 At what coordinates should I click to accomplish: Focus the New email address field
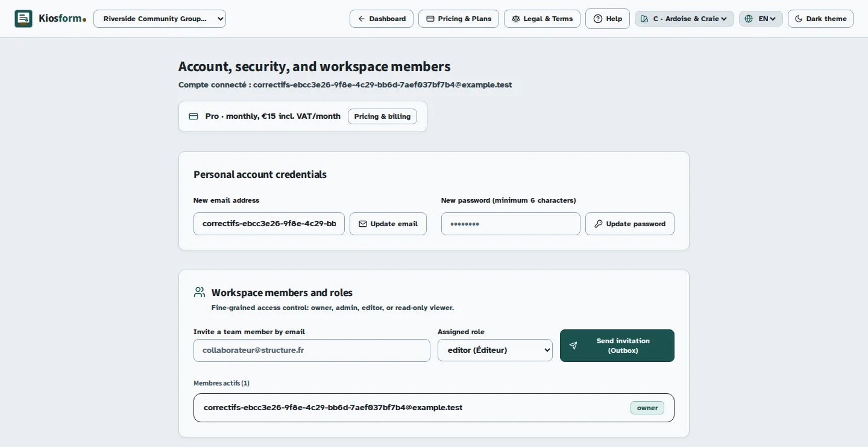click(269, 224)
